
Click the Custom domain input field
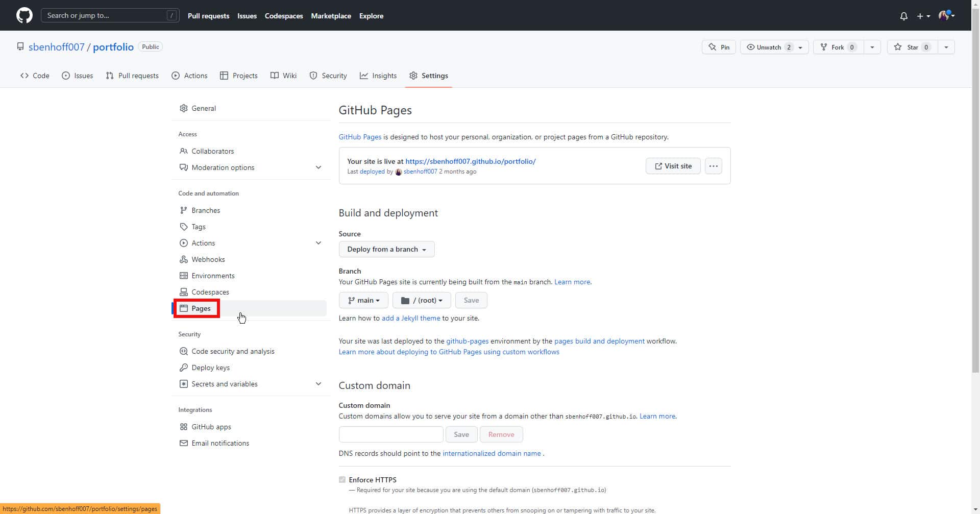pyautogui.click(x=391, y=434)
